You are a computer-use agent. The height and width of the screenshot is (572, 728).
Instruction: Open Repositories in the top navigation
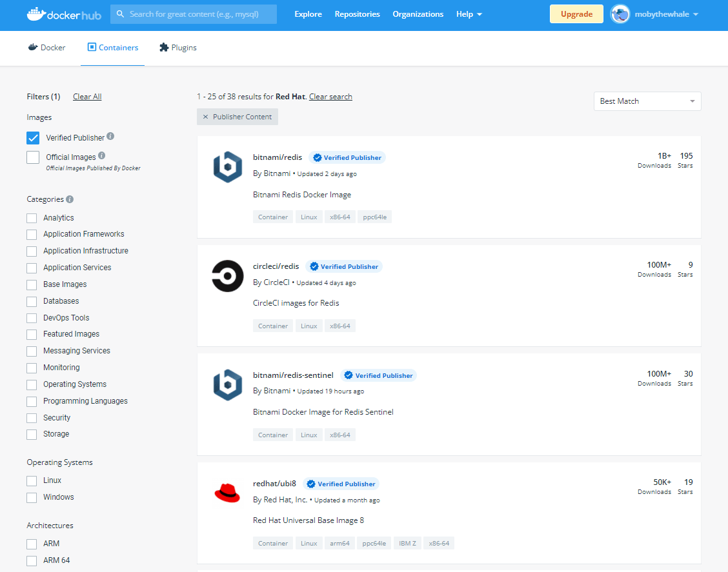[357, 14]
